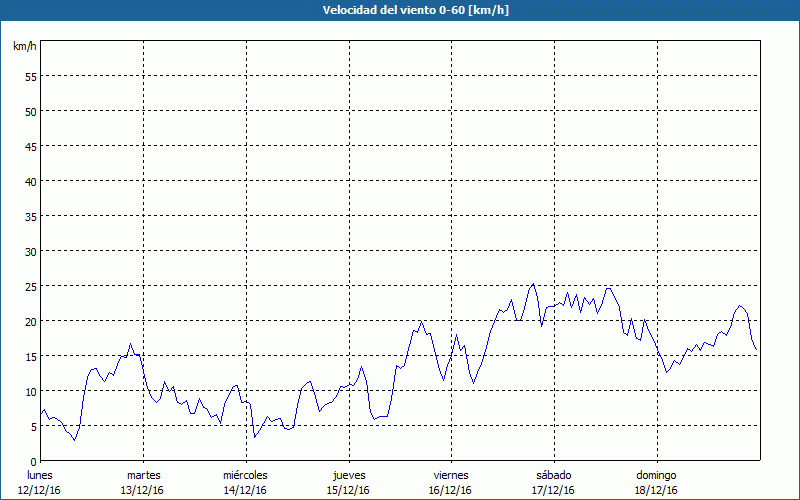Select the 40 tick label on the y-axis

[30, 181]
